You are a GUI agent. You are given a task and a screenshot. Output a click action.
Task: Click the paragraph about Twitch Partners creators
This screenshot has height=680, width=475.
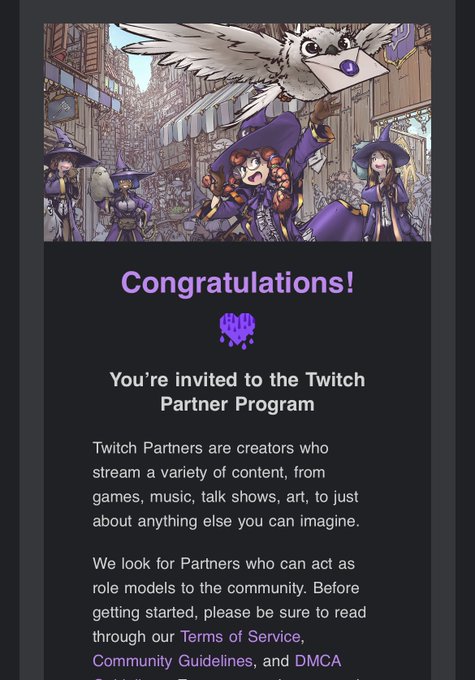[226, 484]
